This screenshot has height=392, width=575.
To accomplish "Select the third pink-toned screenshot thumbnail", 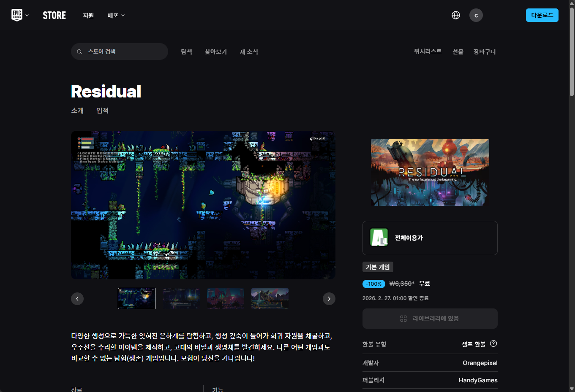I will pyautogui.click(x=226, y=298).
